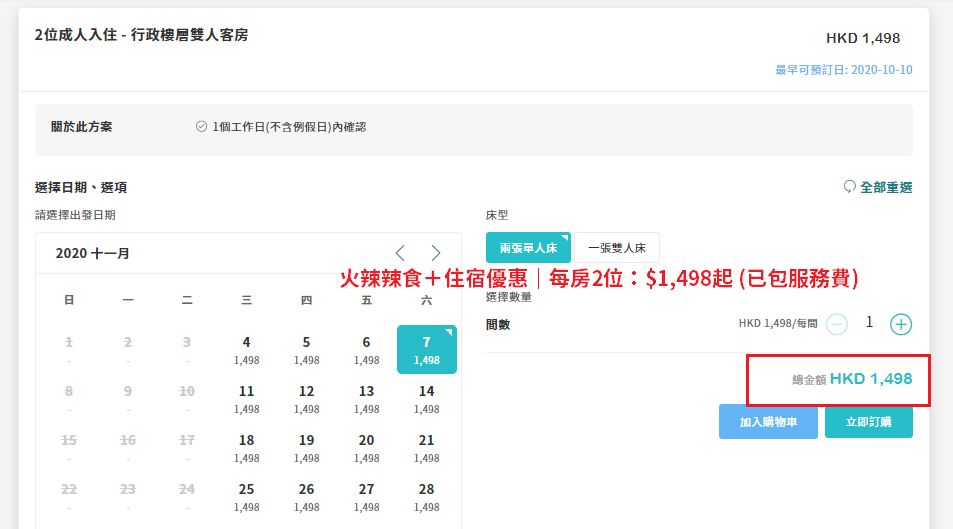Click the 立即訂購 book now button
This screenshot has width=953, height=529.
[x=869, y=421]
